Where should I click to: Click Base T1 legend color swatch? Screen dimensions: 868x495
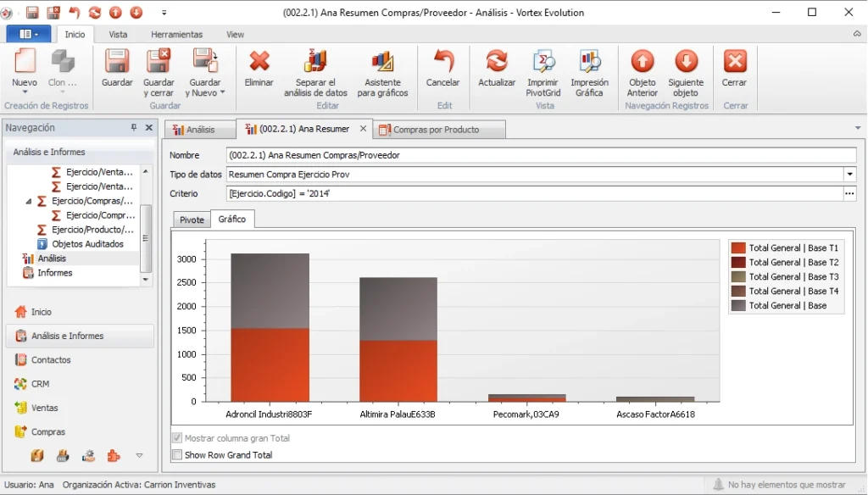(x=738, y=248)
